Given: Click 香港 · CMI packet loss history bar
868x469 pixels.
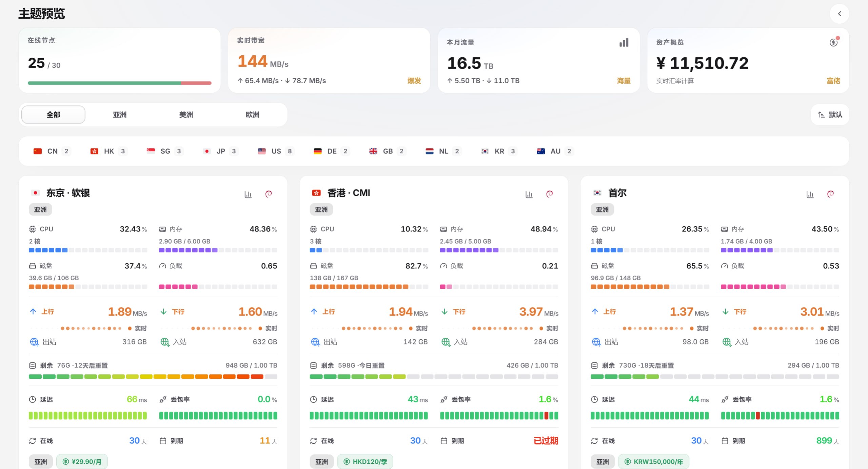Looking at the screenshot, I should click(x=499, y=416).
